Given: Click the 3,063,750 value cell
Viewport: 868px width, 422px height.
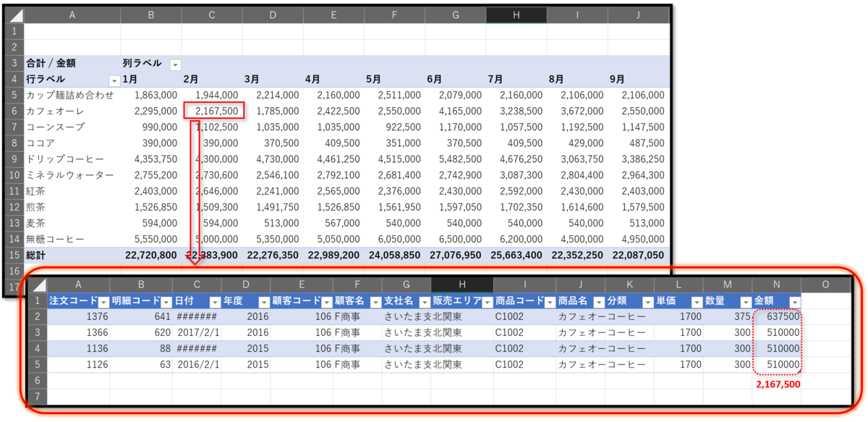Looking at the screenshot, I should tap(581, 159).
